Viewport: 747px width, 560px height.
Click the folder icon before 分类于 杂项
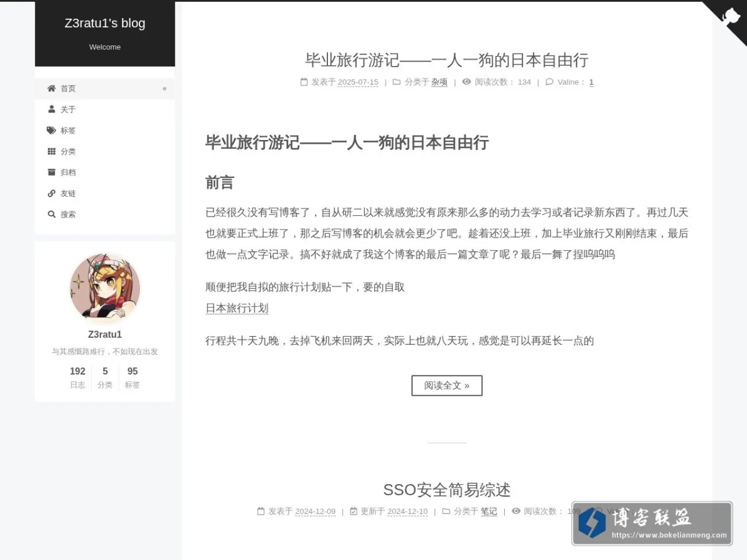pyautogui.click(x=397, y=82)
